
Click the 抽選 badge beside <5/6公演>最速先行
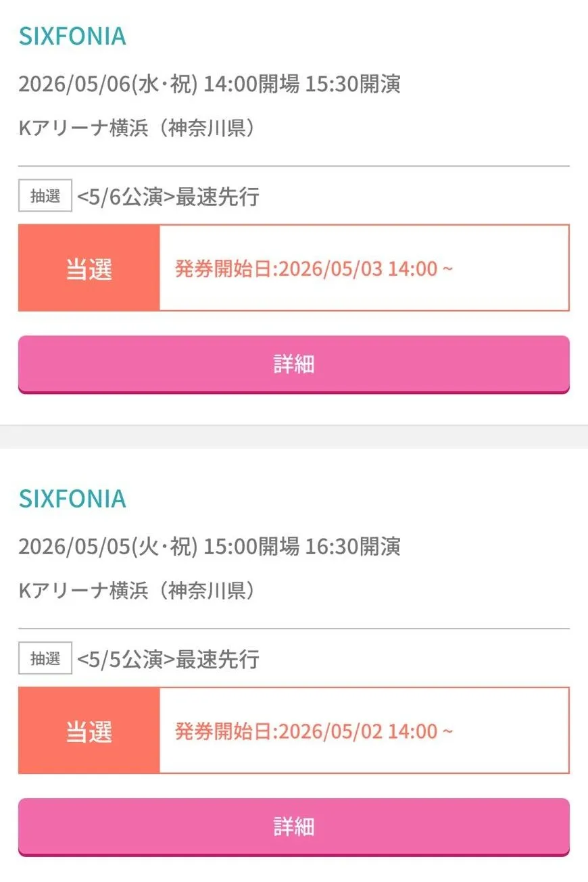point(45,197)
